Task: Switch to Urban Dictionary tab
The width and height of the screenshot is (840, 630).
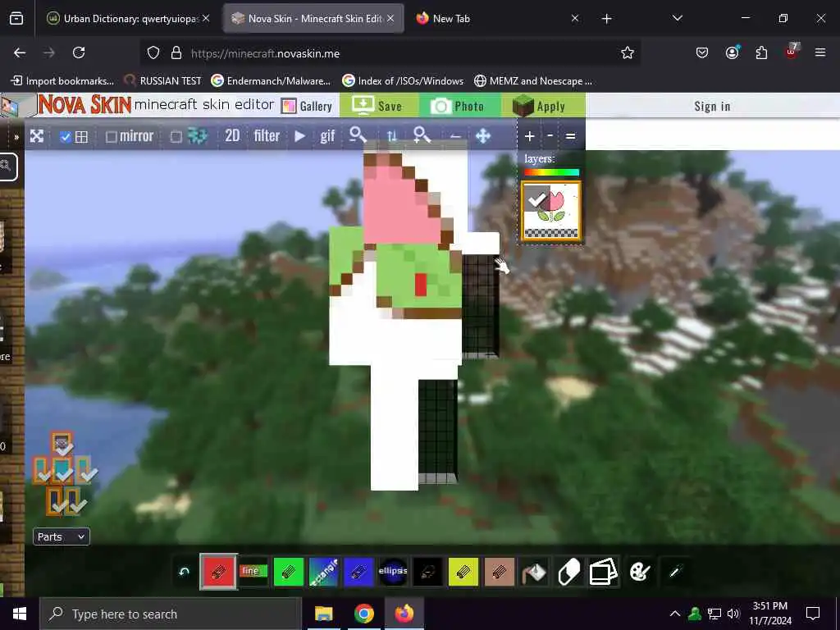Action: point(127,18)
